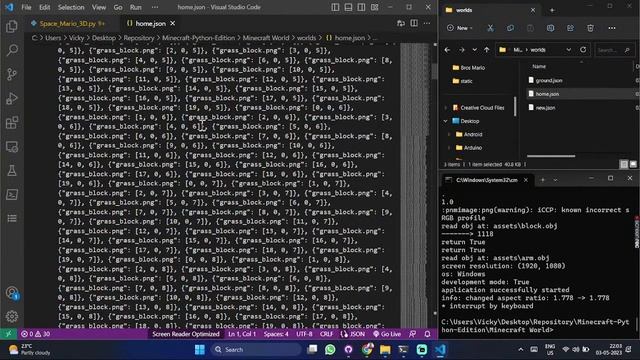Switch File Explorer to details view
Viewport: 640px width, 360px height.
624,164
